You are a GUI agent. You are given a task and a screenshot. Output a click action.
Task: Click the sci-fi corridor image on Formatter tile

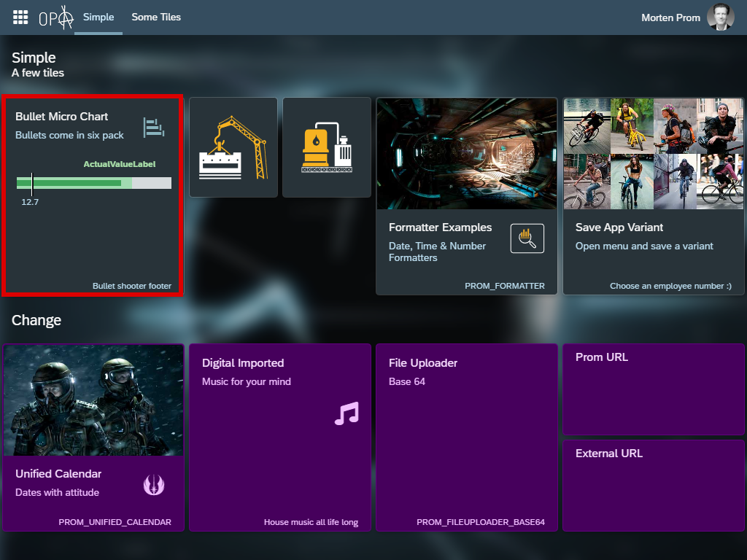[x=467, y=154]
